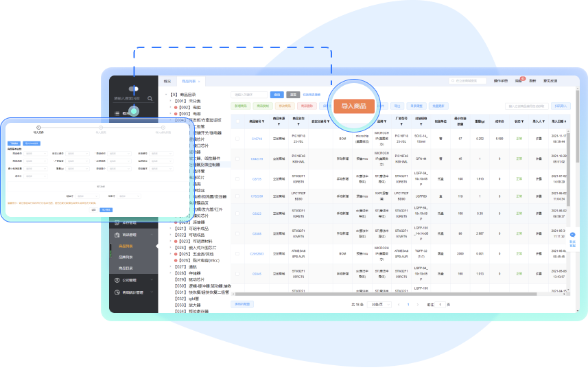The image size is (588, 383).
Task: Close the 商品列表 tab using its x
Action: [x=199, y=81]
